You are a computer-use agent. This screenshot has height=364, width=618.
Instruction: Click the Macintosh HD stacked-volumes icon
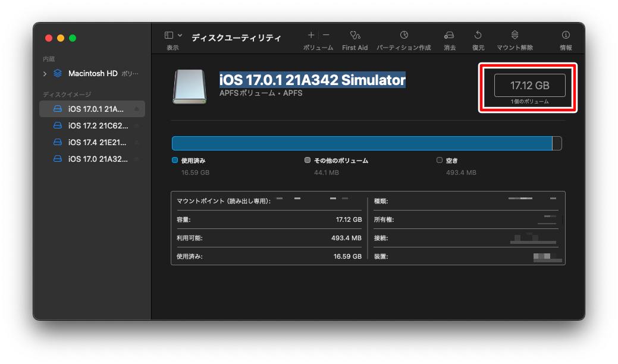click(58, 73)
